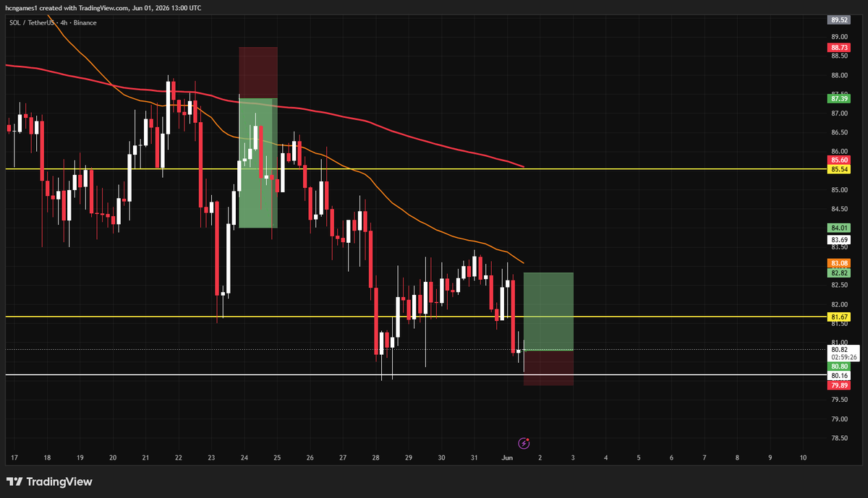Viewport: 868px width, 498px height.
Task: Click the 21 date label on time axis
Action: [x=145, y=458]
